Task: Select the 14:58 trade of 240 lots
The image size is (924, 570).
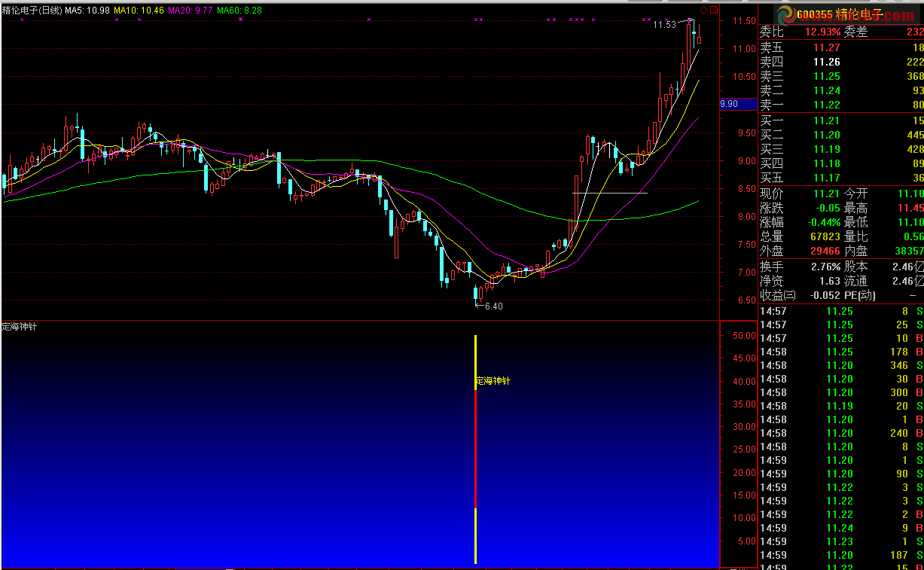Action: pos(841,433)
